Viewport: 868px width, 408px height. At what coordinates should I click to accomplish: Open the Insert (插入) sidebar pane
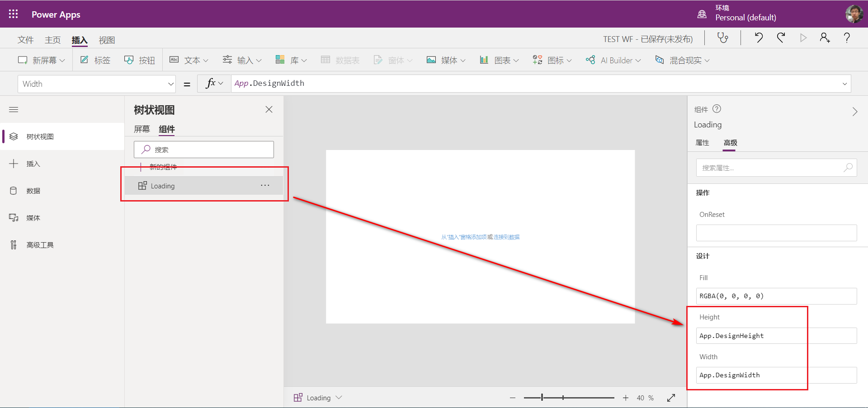click(x=62, y=164)
